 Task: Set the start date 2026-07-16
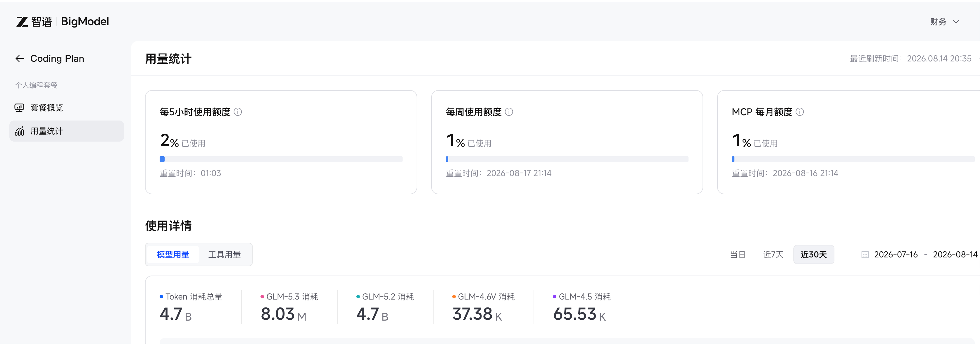896,254
